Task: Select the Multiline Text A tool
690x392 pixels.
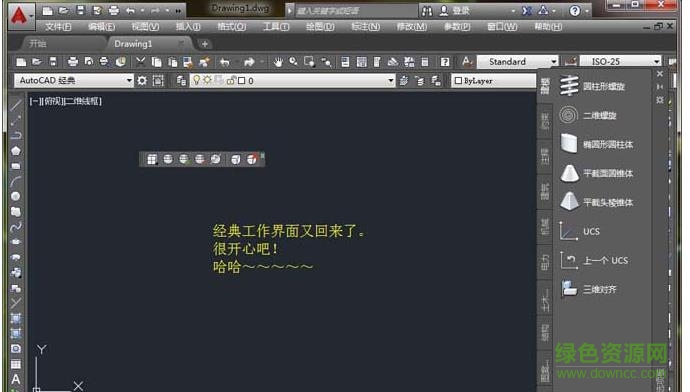Action: (x=16, y=379)
